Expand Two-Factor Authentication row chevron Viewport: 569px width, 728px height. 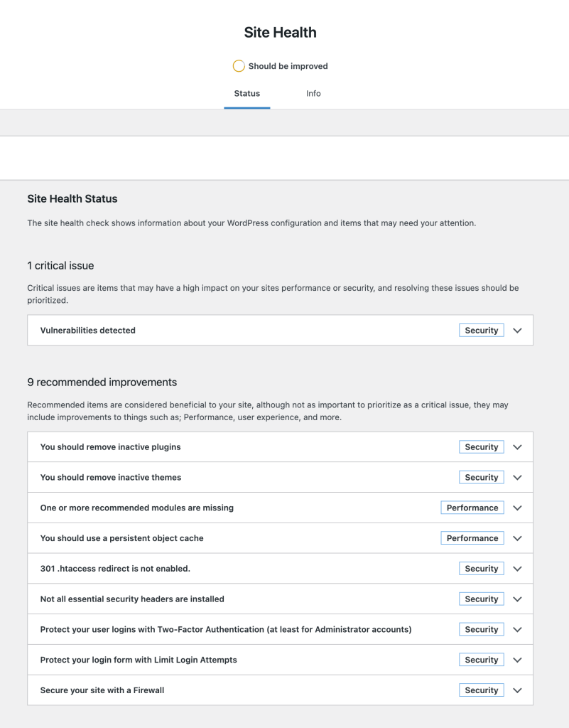(518, 630)
